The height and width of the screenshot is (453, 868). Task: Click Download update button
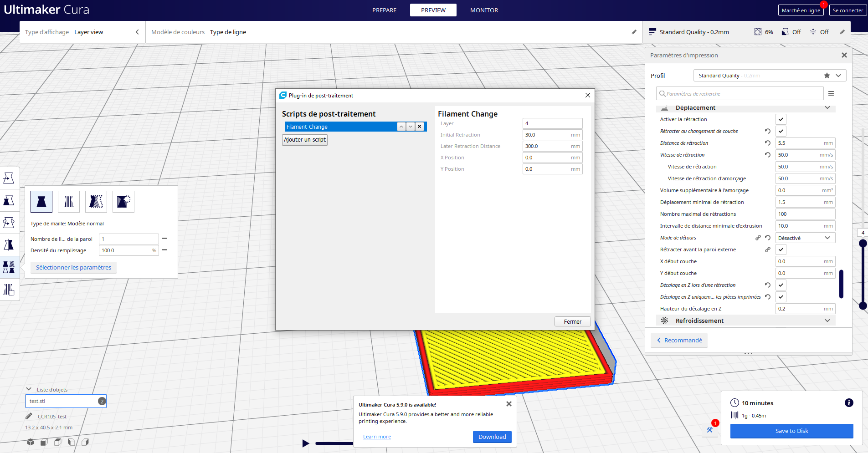(x=492, y=437)
